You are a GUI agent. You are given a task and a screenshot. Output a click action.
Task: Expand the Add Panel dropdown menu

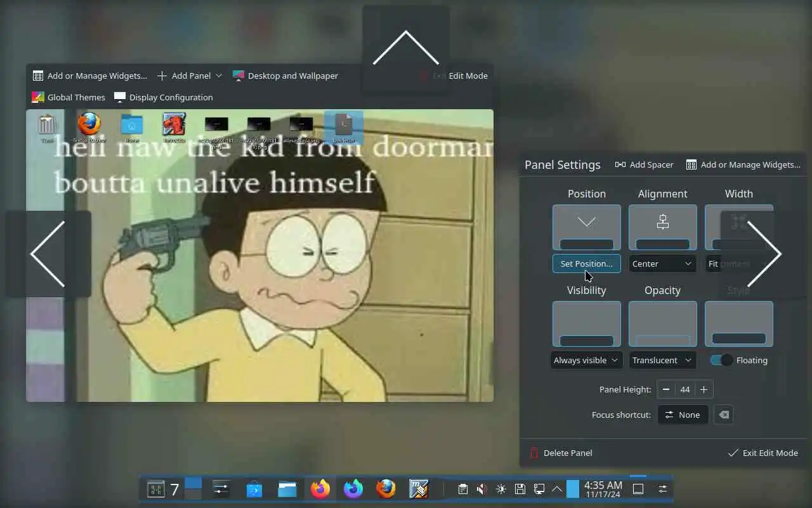189,76
